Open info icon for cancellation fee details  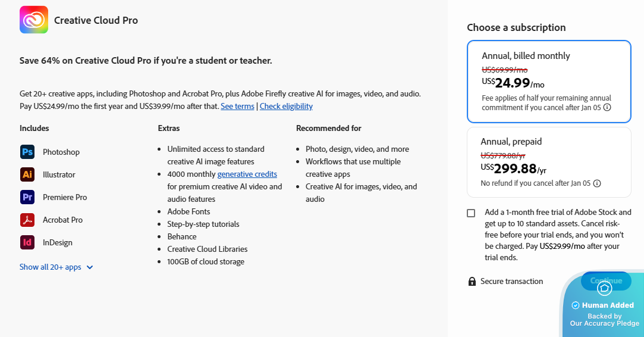(607, 108)
